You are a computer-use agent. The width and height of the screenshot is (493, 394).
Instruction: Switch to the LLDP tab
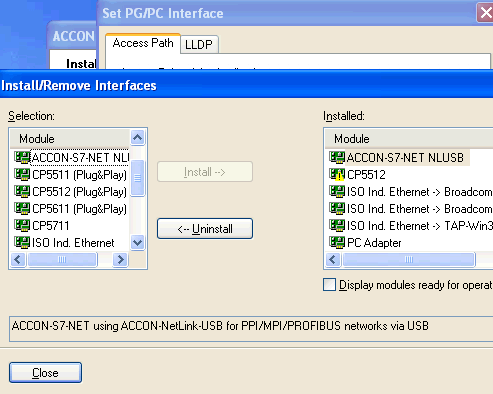click(x=199, y=44)
